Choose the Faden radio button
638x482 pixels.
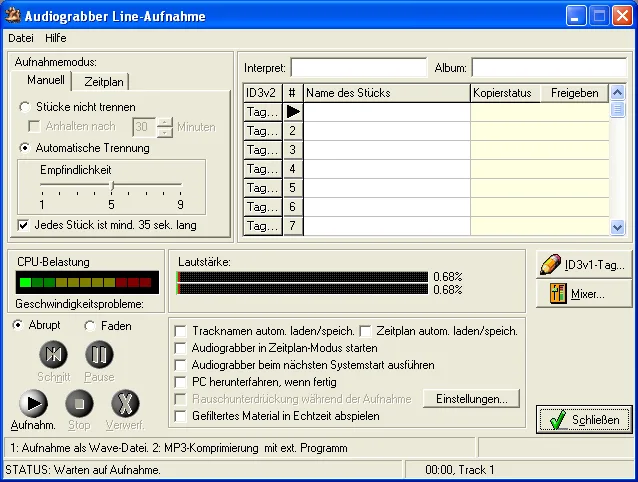[90, 326]
